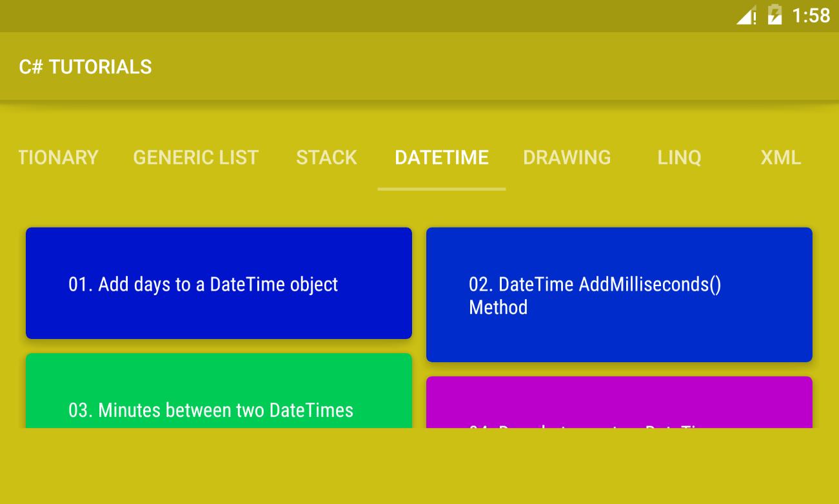This screenshot has width=839, height=504.
Task: Open the STACK tab
Action: point(326,157)
